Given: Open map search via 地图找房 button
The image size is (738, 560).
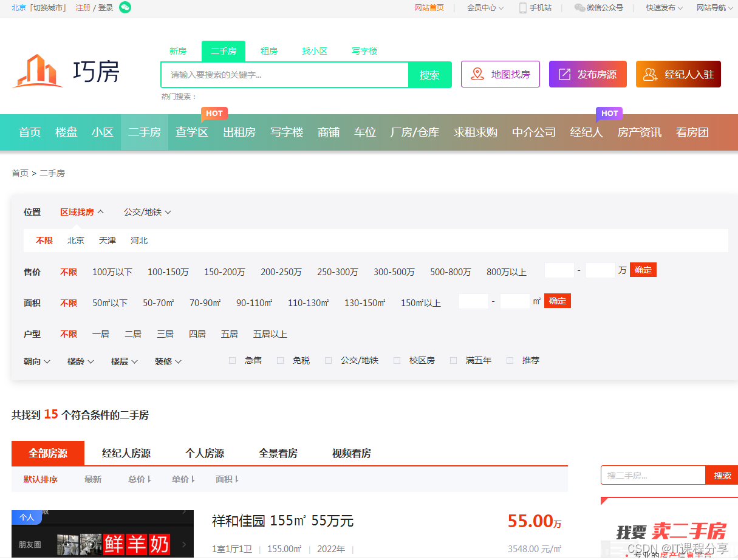Looking at the screenshot, I should pyautogui.click(x=500, y=74).
